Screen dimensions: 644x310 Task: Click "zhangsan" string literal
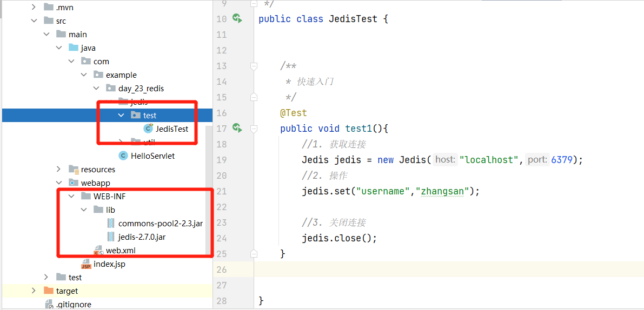coord(443,191)
